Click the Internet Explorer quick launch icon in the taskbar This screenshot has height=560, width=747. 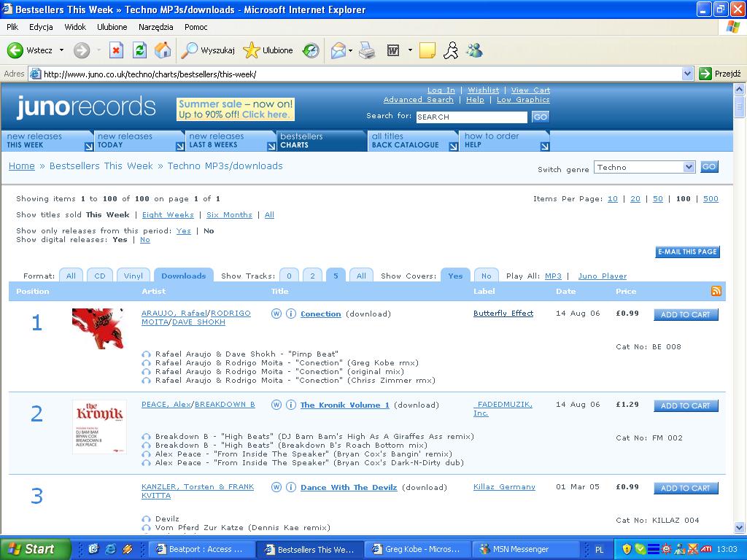click(x=111, y=549)
